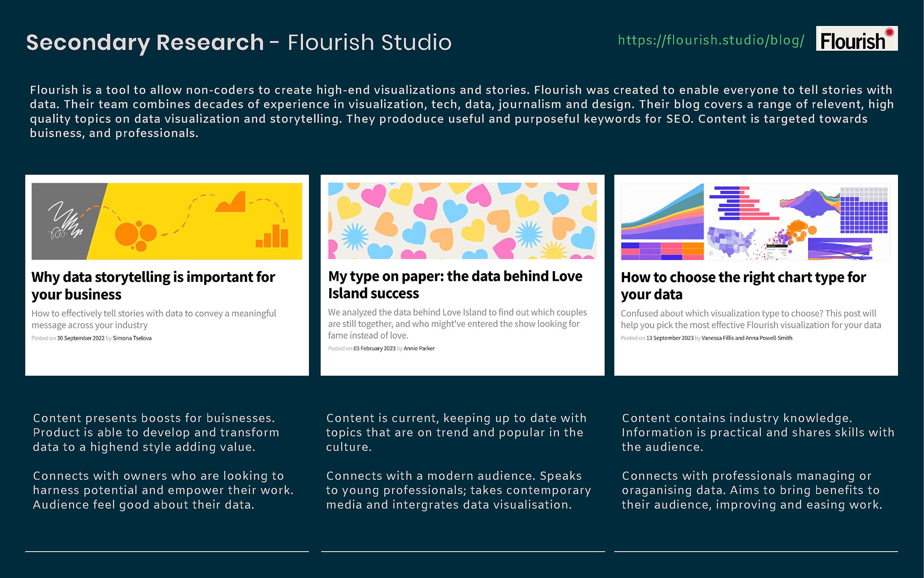The height and width of the screenshot is (578, 924).
Task: Click author name Annie Parker
Action: point(419,348)
